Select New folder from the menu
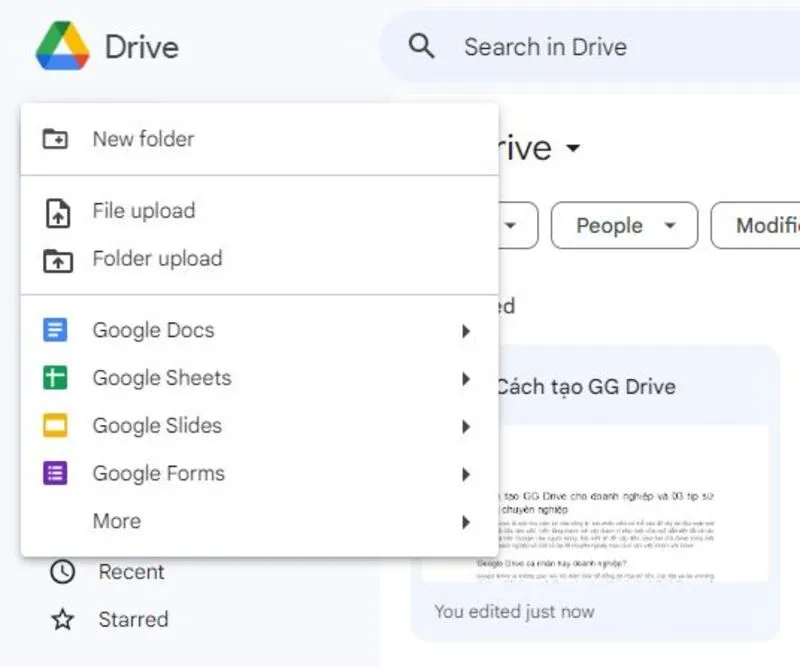This screenshot has height=667, width=800. coord(259,139)
